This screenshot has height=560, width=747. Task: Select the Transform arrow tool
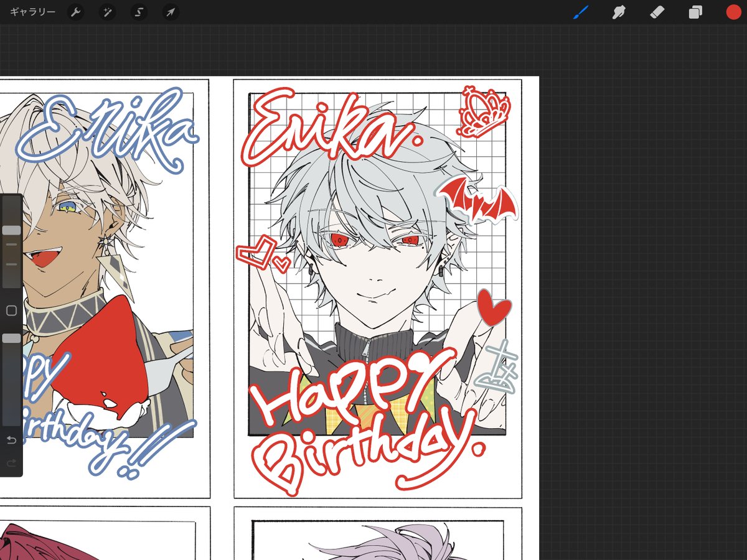point(171,12)
